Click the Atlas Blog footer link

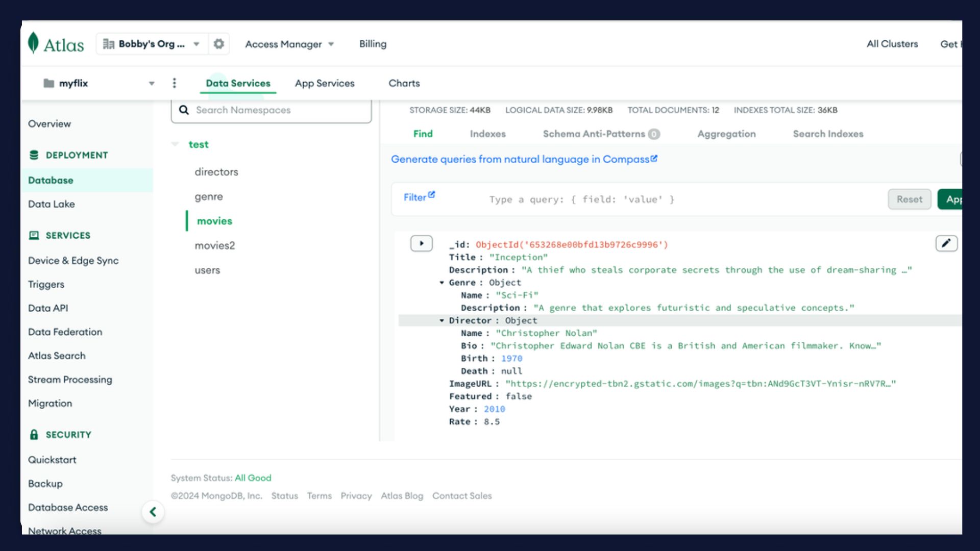point(402,496)
